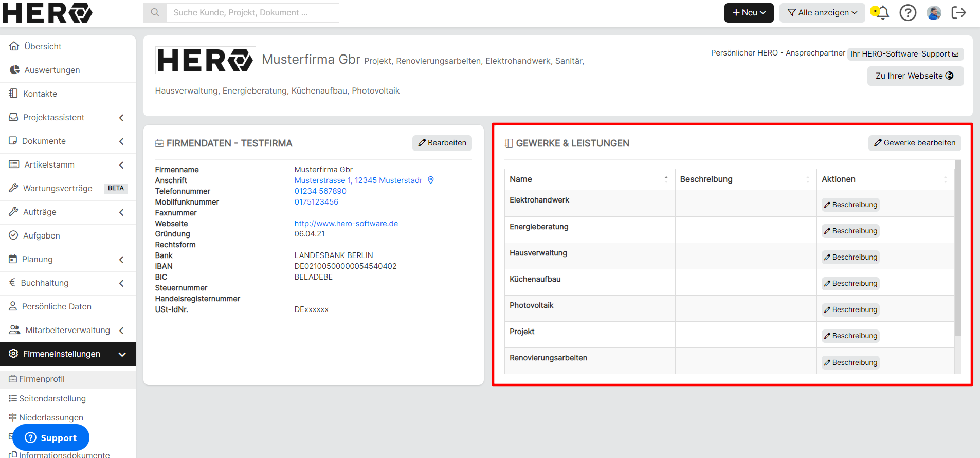Expand the Projektassistent menu chevron

pyautogui.click(x=121, y=118)
